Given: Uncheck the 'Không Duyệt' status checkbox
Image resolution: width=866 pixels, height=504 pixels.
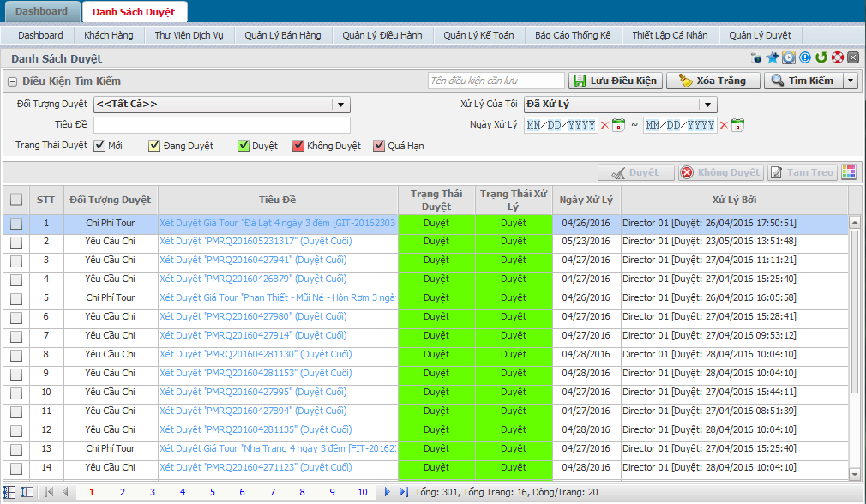Looking at the screenshot, I should [x=298, y=146].
